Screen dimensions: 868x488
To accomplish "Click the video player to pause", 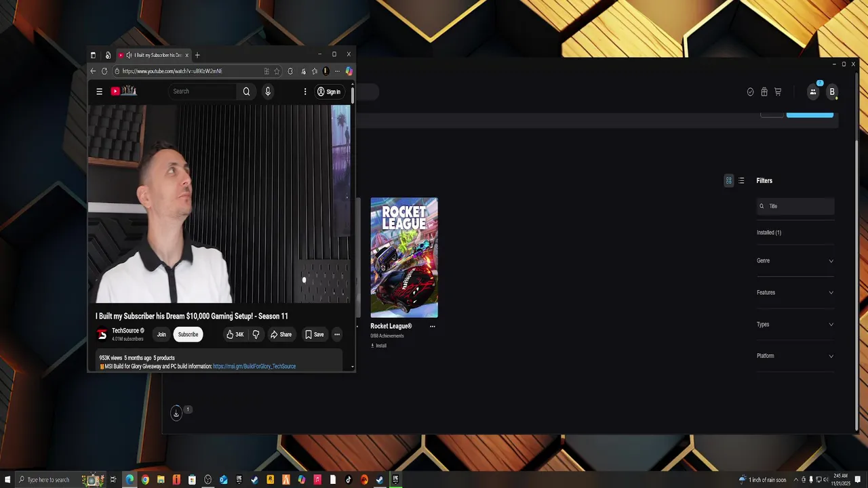I will pyautogui.click(x=219, y=203).
